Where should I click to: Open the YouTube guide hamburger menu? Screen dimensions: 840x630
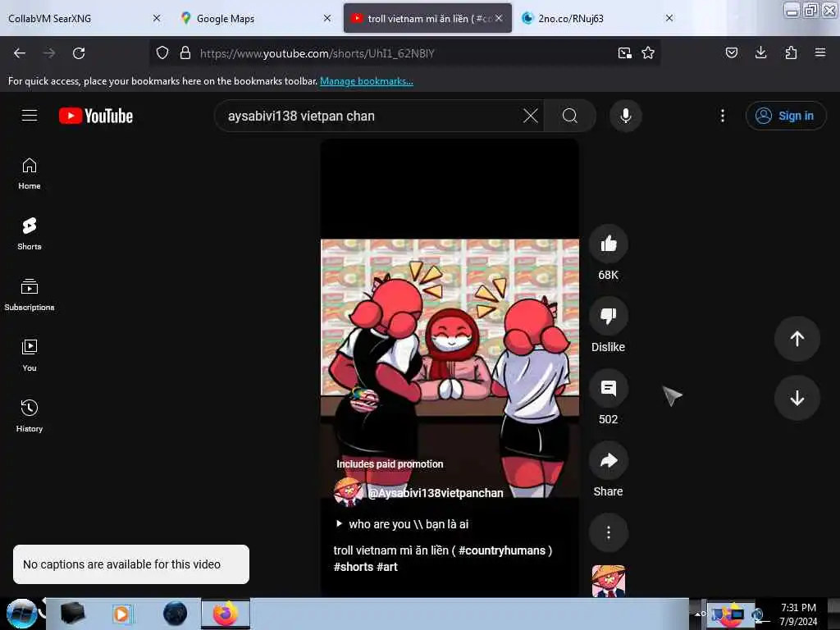click(30, 115)
